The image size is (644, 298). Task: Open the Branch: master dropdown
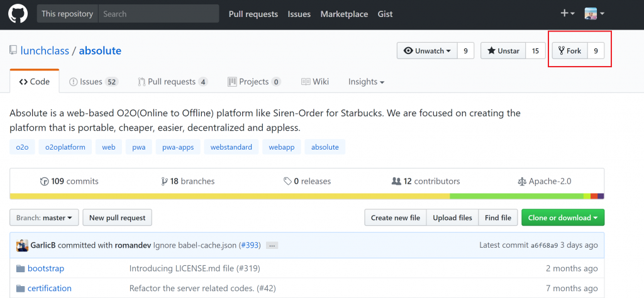(45, 218)
